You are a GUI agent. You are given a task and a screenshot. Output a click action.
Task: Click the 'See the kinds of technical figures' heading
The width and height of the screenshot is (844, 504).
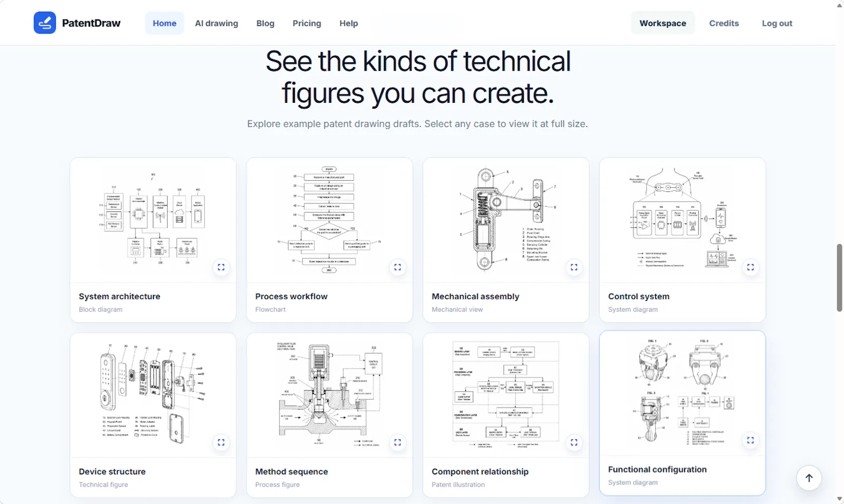pyautogui.click(x=418, y=77)
